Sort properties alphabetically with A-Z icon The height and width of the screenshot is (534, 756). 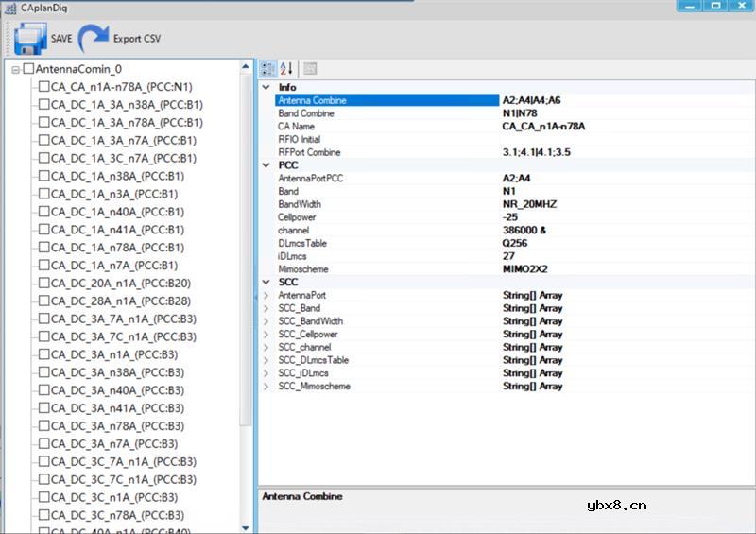click(x=286, y=69)
